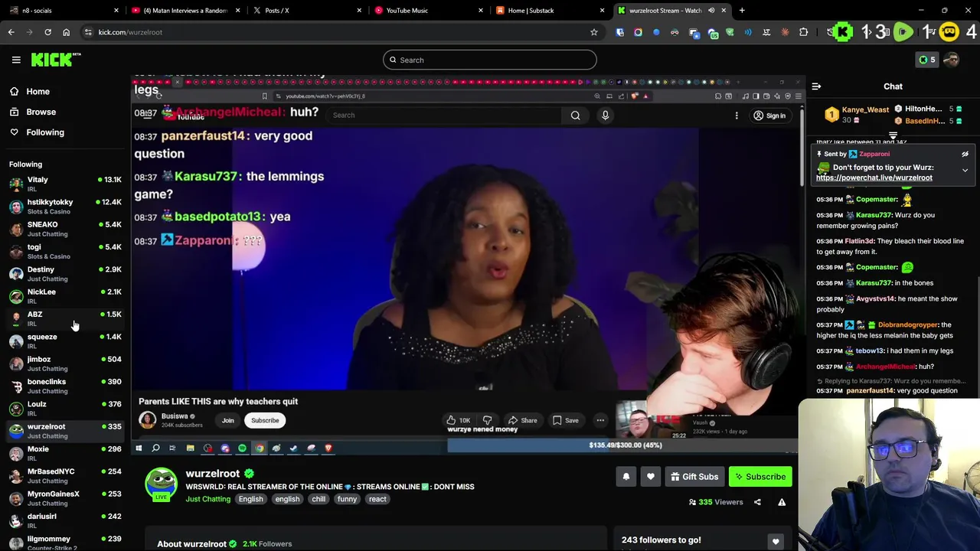Click the Gift Subs button
The height and width of the screenshot is (551, 980).
pos(694,477)
